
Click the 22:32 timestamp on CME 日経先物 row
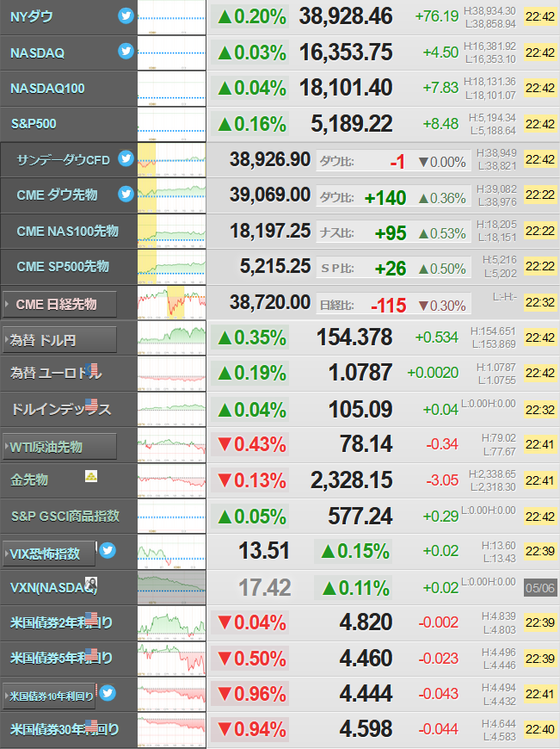click(x=540, y=302)
